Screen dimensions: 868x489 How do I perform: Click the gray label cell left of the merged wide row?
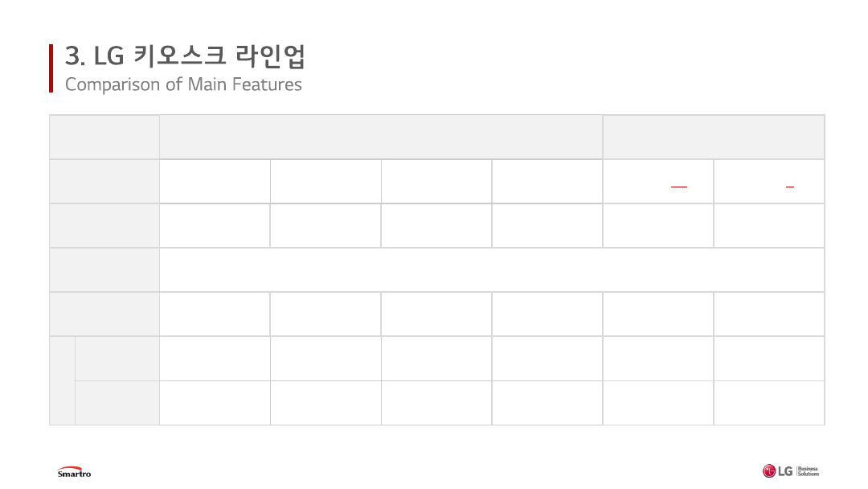(x=104, y=270)
